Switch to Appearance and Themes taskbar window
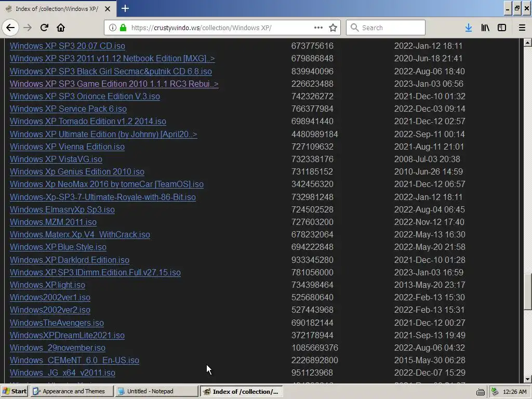The image size is (532, 399). click(72, 392)
